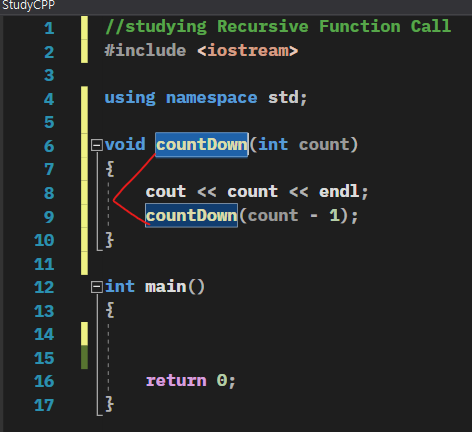The height and width of the screenshot is (432, 472).
Task: Click the 'return' keyword
Action: coord(176,381)
